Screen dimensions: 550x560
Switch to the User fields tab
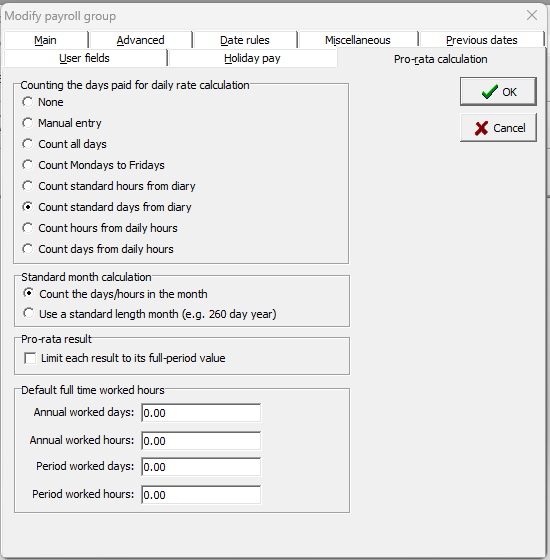coord(85,58)
